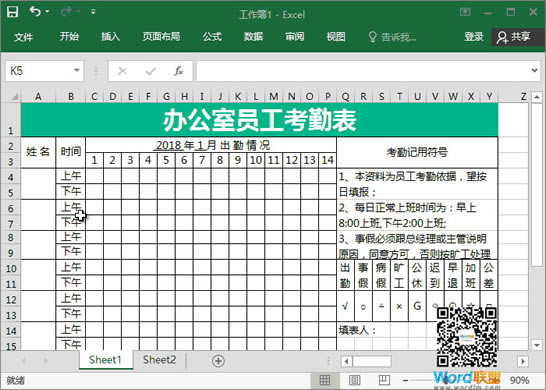
Task: Click the Undo arrow icon
Action: point(35,11)
